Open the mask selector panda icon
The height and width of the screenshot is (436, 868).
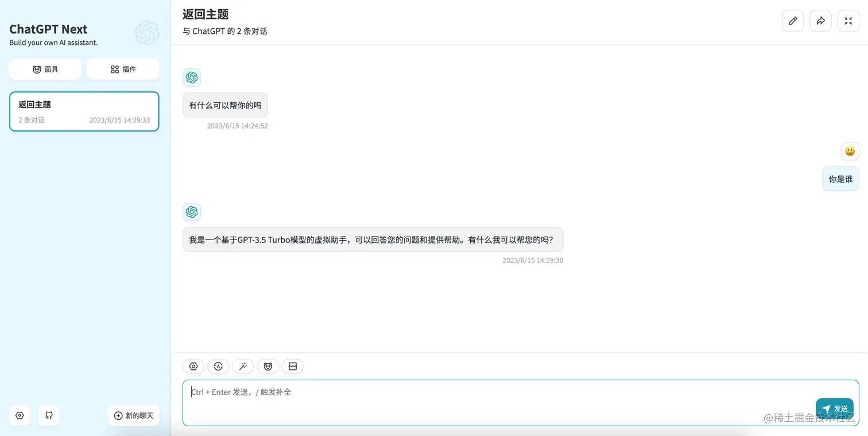click(x=268, y=366)
